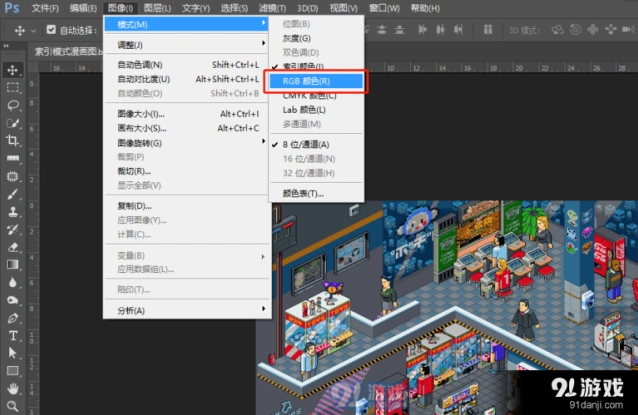Open 颜色表(T)... dialog
Screen dimensions: 638x415
(x=316, y=194)
